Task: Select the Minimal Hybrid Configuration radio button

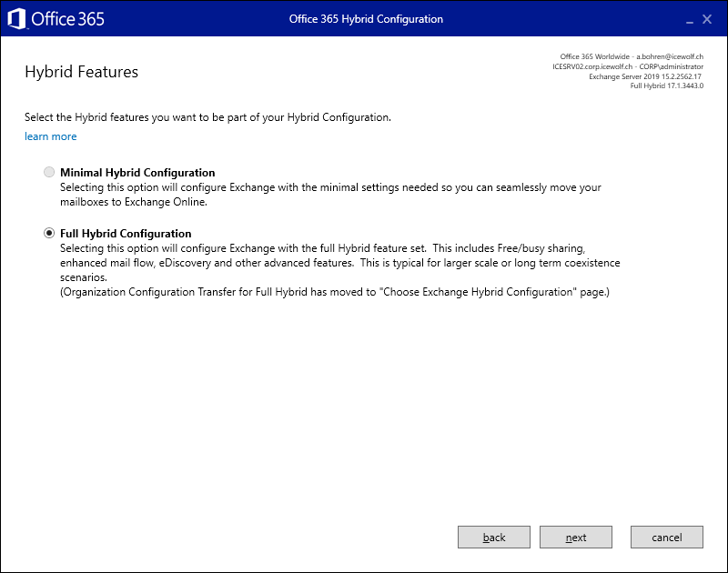Action: (49, 172)
